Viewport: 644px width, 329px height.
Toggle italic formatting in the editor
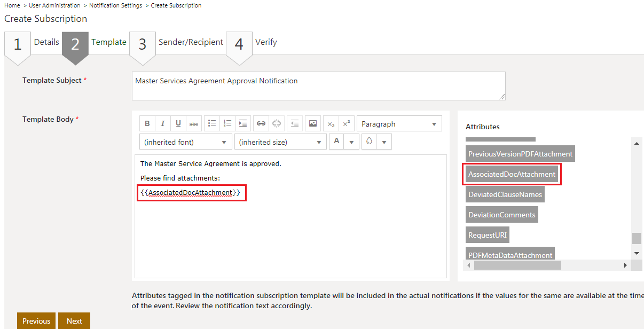[163, 123]
